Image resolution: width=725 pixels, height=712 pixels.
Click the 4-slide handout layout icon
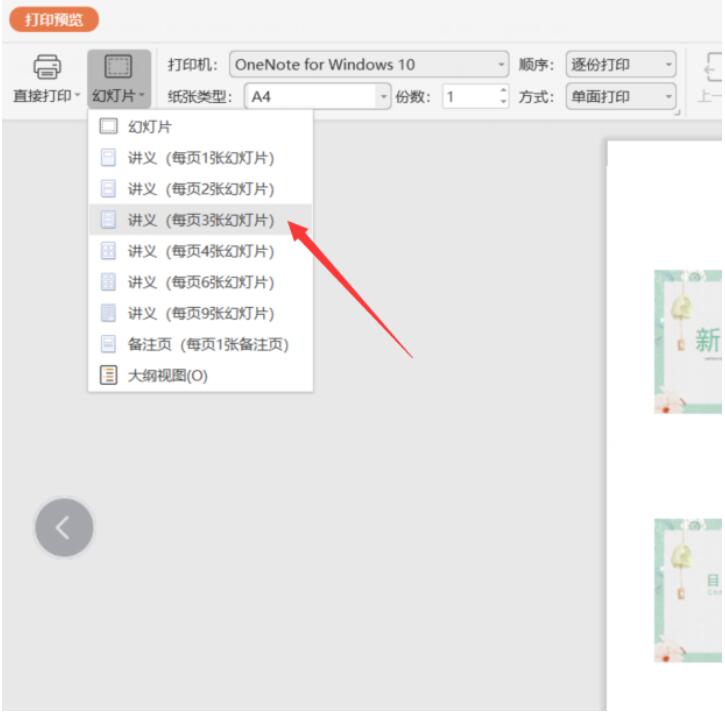coord(108,251)
